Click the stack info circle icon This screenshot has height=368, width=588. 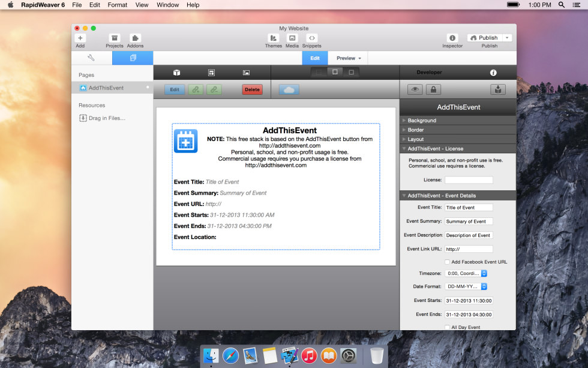(x=493, y=73)
